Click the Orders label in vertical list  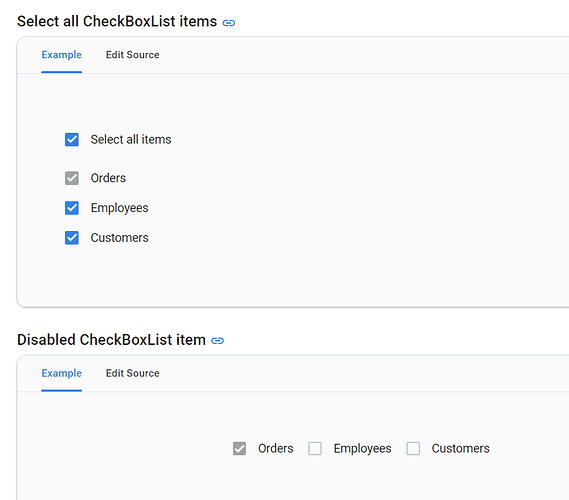coord(108,178)
